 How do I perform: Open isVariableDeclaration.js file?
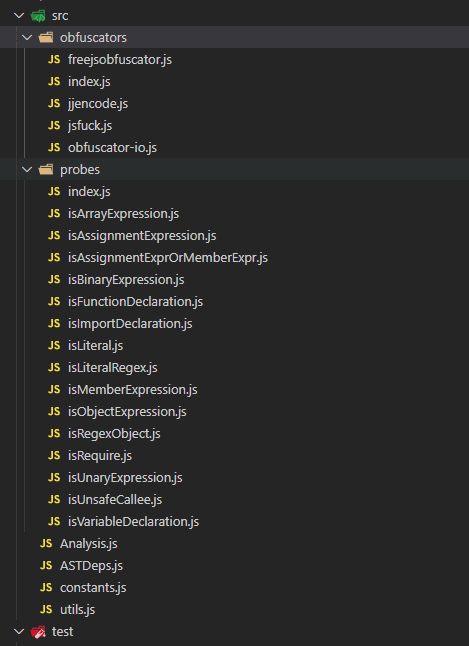[134, 522]
